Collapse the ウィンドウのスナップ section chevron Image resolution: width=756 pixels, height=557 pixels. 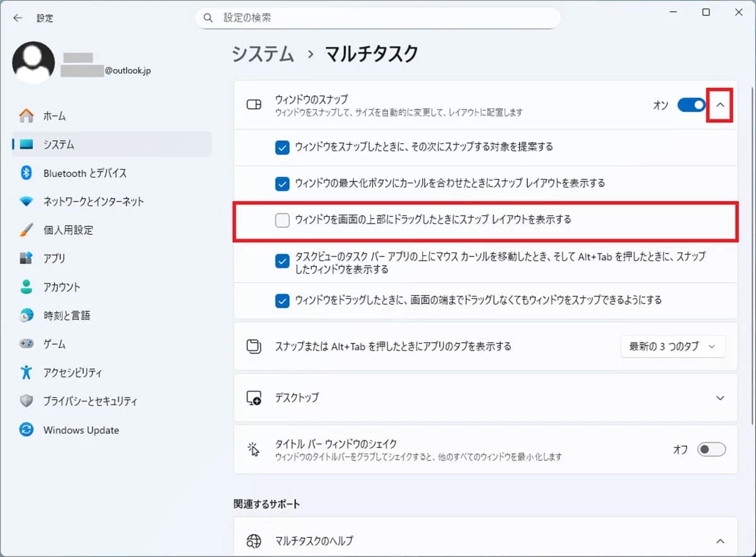[719, 105]
